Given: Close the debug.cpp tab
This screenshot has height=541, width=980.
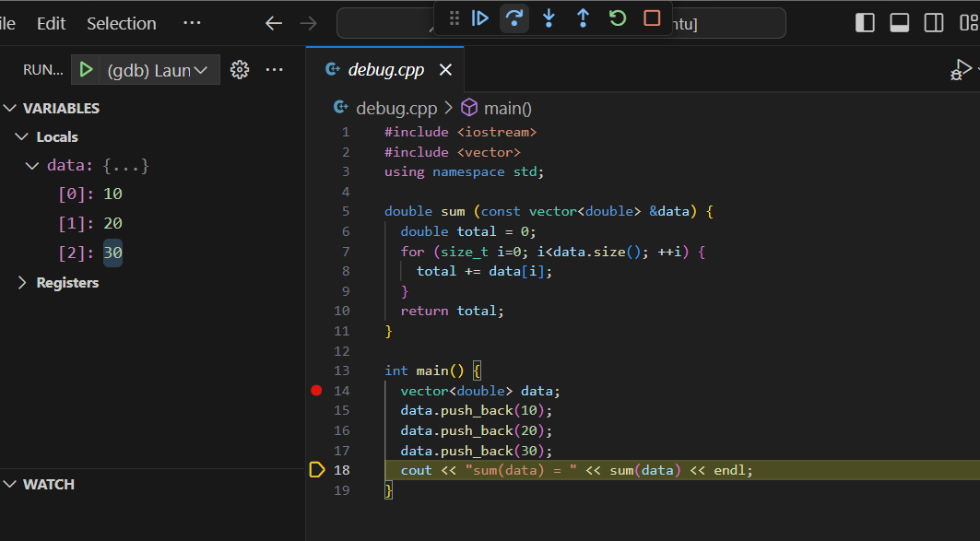Looking at the screenshot, I should click(445, 70).
